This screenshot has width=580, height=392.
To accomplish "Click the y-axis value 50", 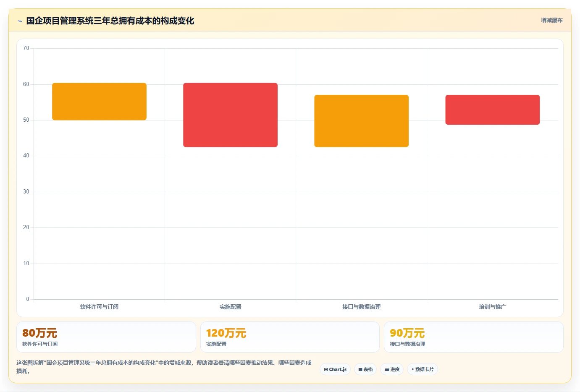I will pos(26,120).
